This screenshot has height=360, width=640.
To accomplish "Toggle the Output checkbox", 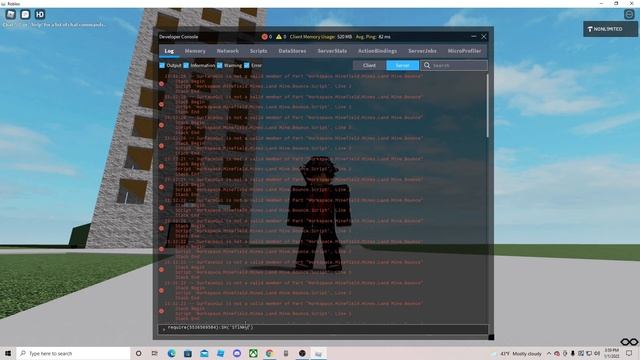I will pos(162,65).
